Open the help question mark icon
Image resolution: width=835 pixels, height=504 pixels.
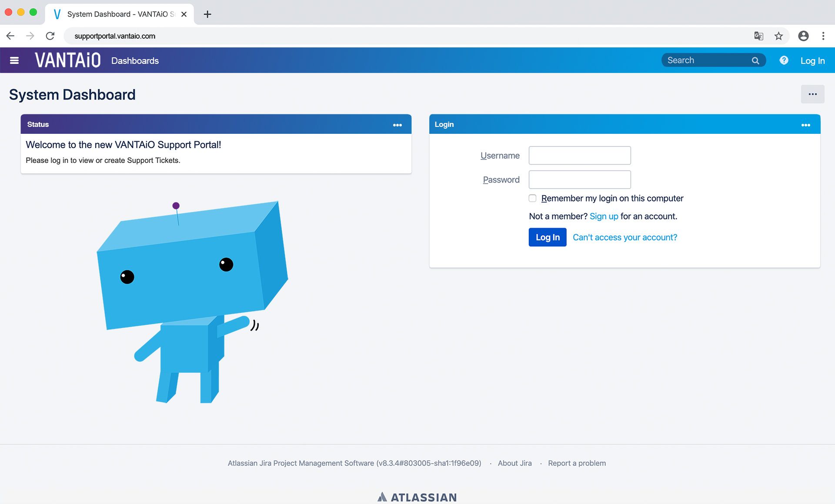(784, 60)
